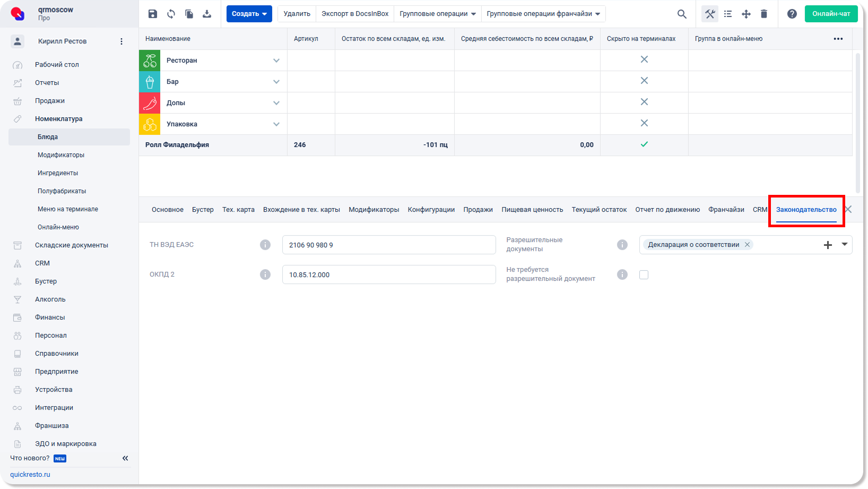Expand the Ресторан category chevron
The width and height of the screenshot is (868, 489).
pyautogui.click(x=276, y=61)
